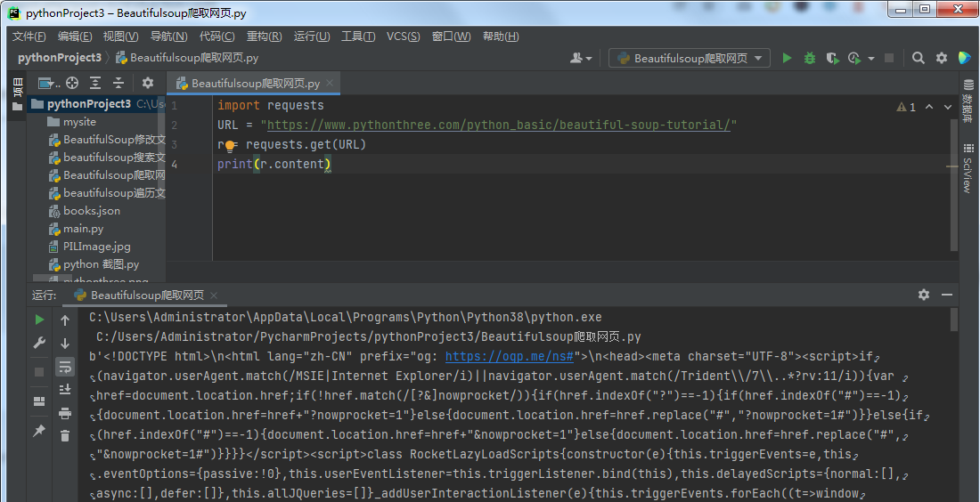
Task: Open project panel options gear
Action: click(148, 83)
